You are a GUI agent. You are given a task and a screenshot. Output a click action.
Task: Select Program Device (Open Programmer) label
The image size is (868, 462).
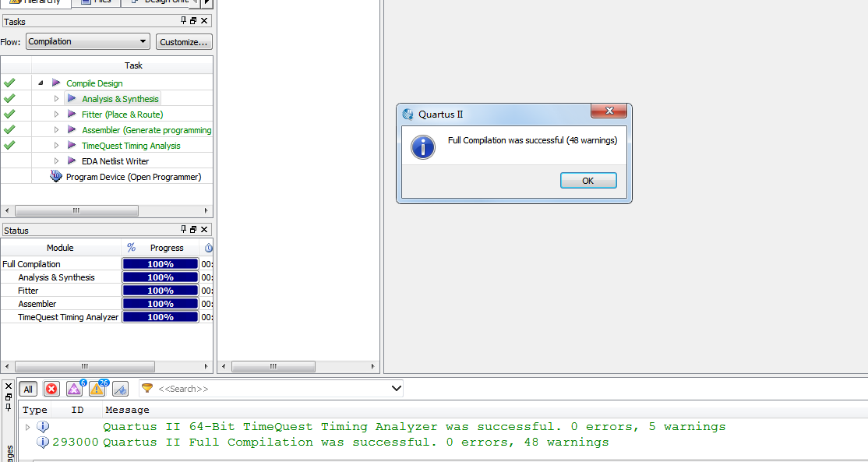[x=133, y=177]
